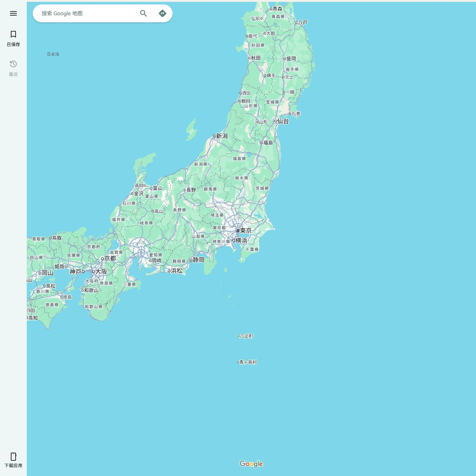The width and height of the screenshot is (476, 476).
Task: Open the directions icon beside search box
Action: click(163, 13)
